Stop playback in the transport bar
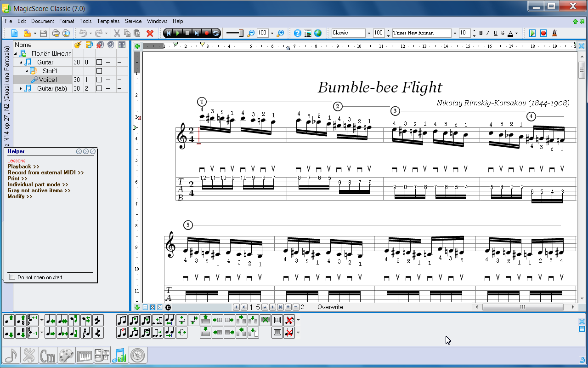Image resolution: width=588 pixels, height=368 pixels. (187, 33)
